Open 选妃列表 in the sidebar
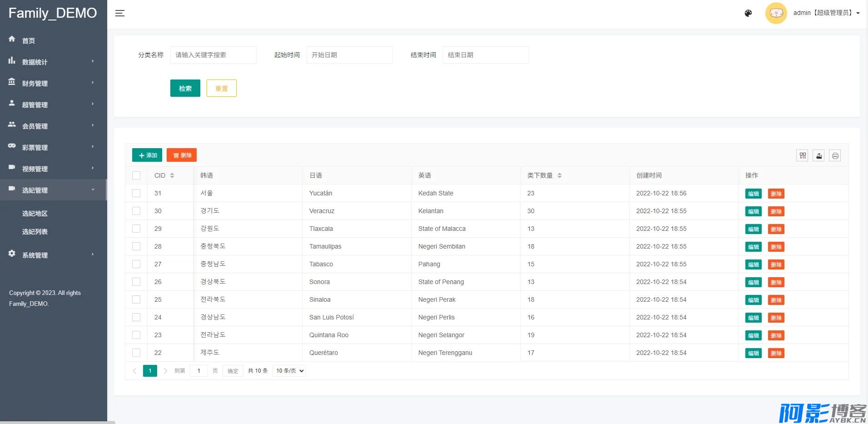This screenshot has height=424, width=868. (35, 232)
